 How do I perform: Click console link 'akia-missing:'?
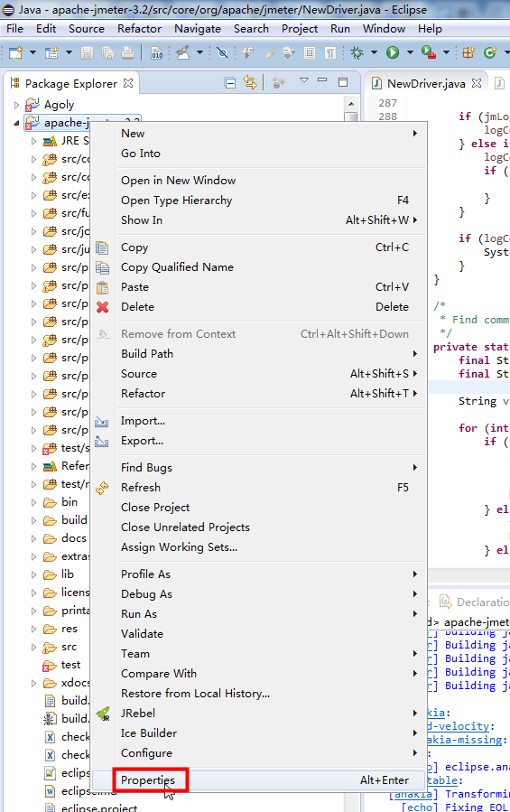click(465, 740)
